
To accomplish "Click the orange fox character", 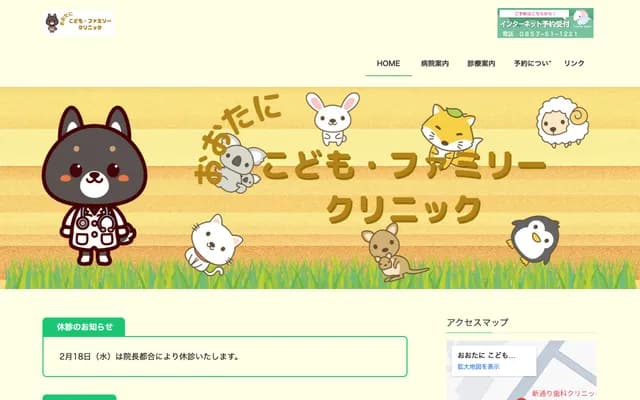I will coord(451,133).
